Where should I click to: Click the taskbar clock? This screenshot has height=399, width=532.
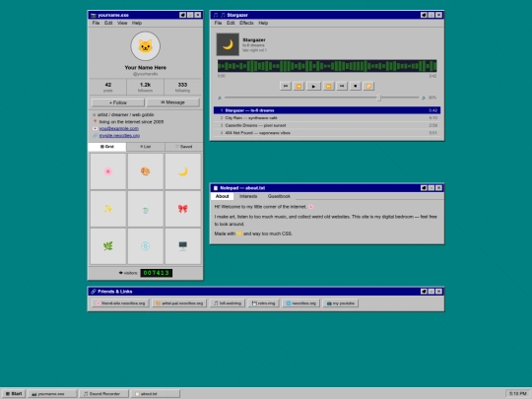518,393
